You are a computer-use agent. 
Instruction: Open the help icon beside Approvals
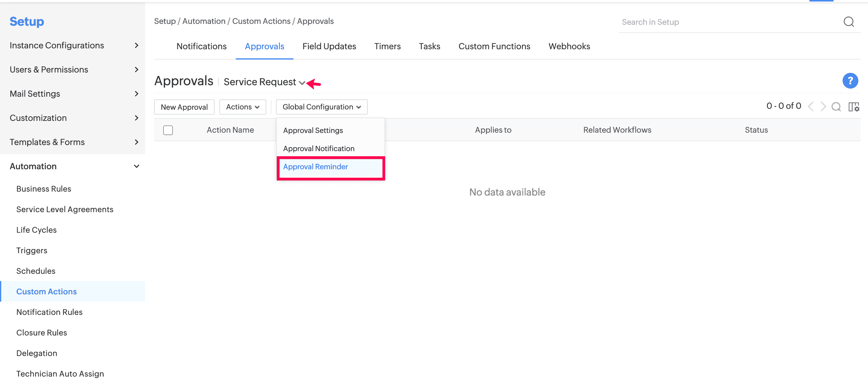click(x=850, y=81)
